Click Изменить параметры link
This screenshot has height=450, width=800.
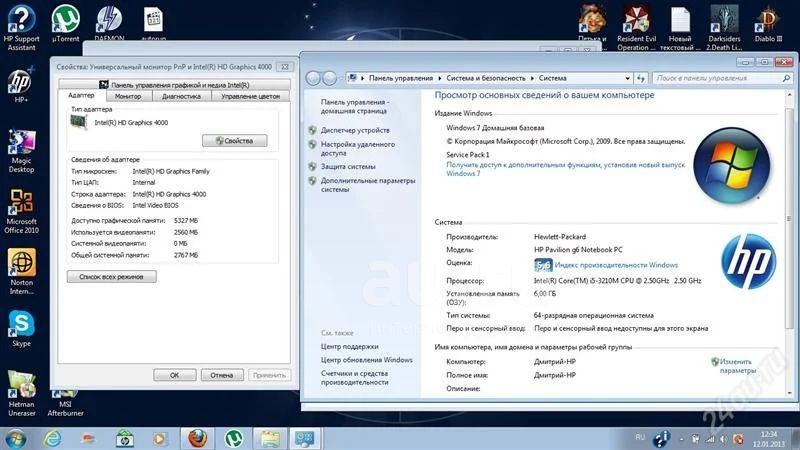(737, 366)
